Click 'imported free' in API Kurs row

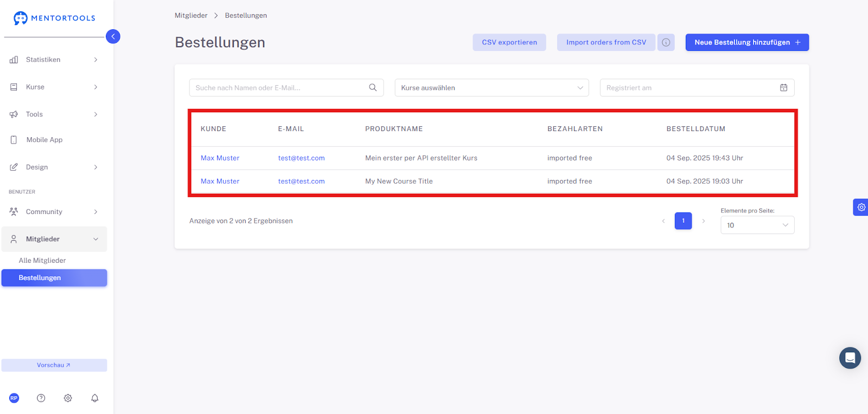[570, 158]
